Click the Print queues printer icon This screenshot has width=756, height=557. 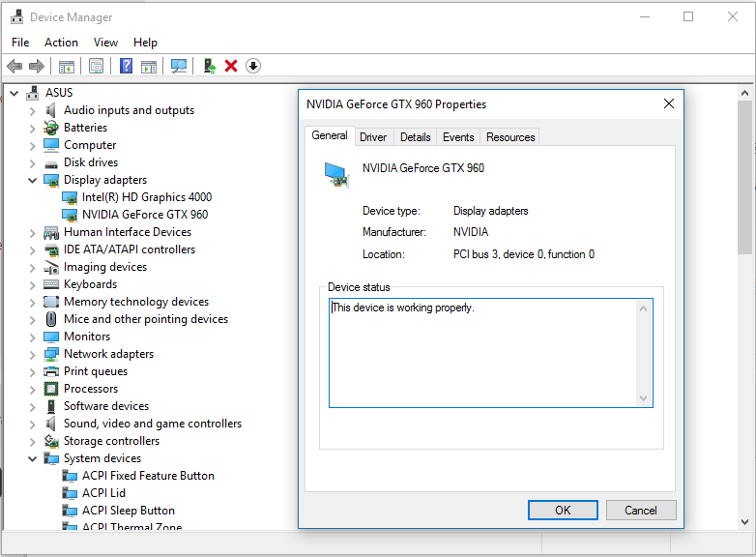point(51,371)
